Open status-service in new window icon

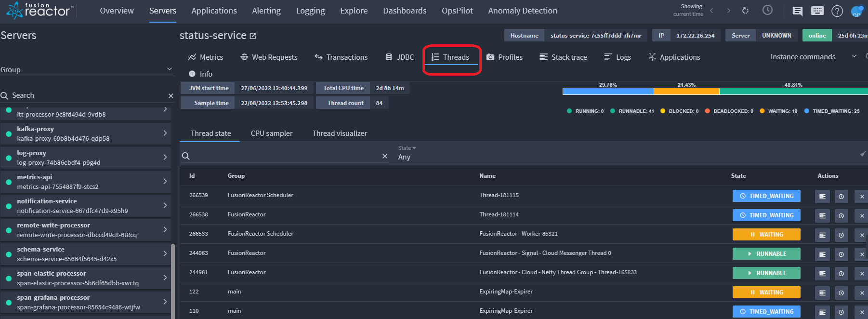[x=253, y=36]
